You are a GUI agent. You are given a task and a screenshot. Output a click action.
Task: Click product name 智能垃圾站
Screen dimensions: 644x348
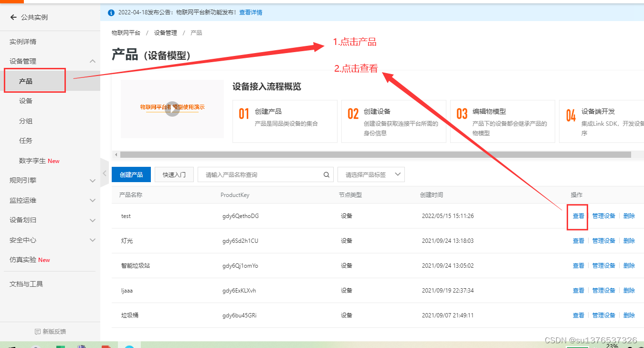tap(136, 266)
